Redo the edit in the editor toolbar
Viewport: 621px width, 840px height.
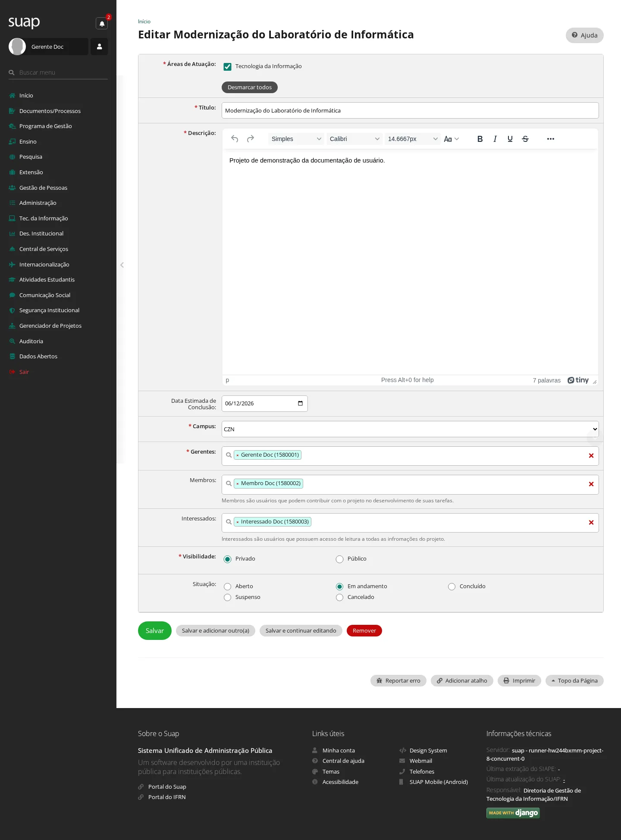tap(251, 139)
